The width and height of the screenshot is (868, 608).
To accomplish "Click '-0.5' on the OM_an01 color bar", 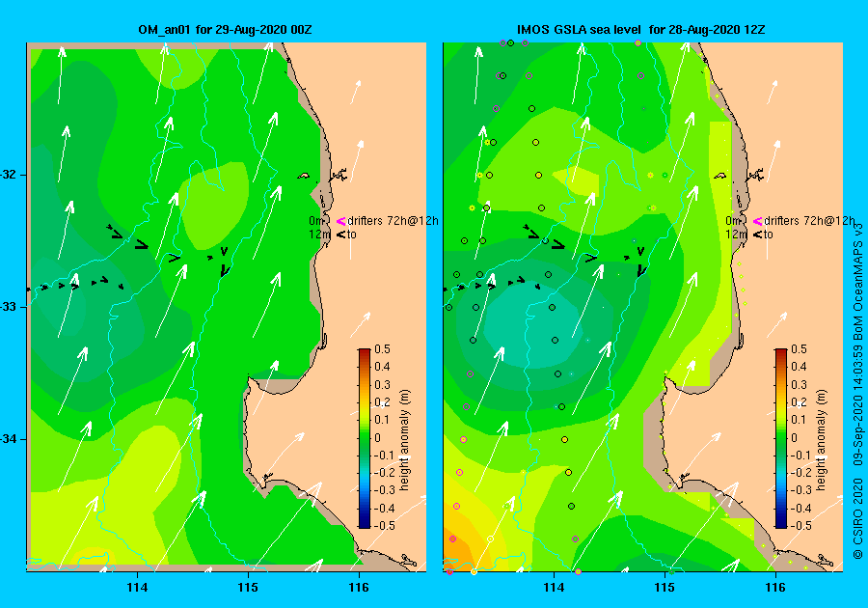I will click(383, 526).
